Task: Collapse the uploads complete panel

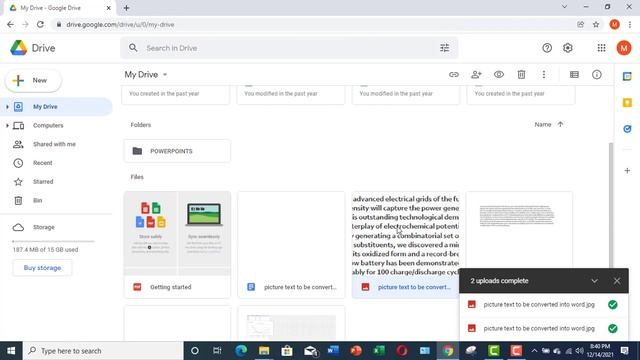Action: tap(594, 281)
